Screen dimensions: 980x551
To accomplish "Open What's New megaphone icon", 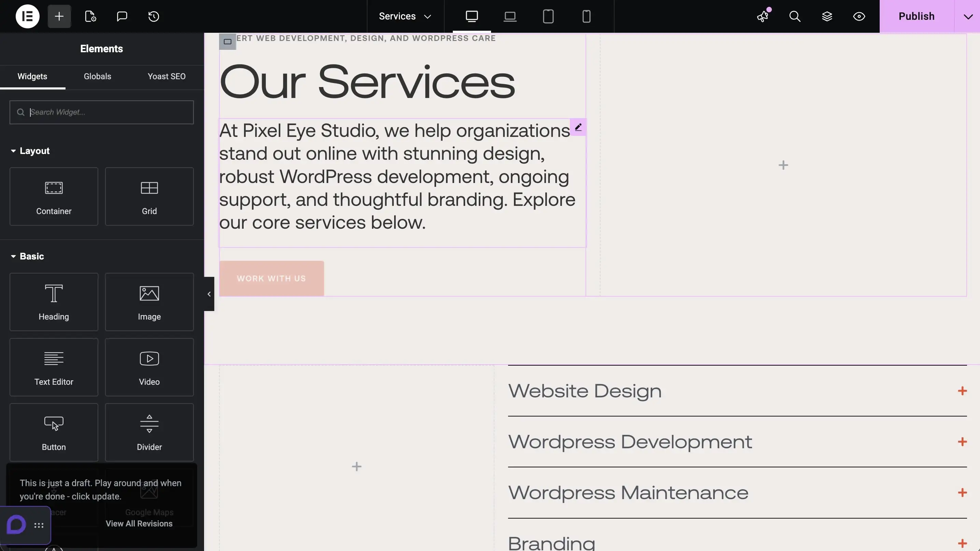I will click(763, 16).
